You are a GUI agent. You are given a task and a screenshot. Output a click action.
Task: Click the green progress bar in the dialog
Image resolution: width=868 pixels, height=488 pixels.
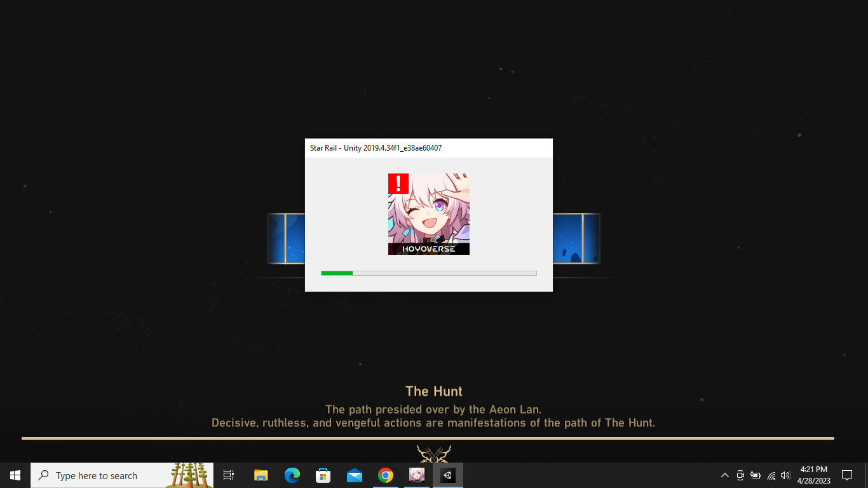pos(337,273)
